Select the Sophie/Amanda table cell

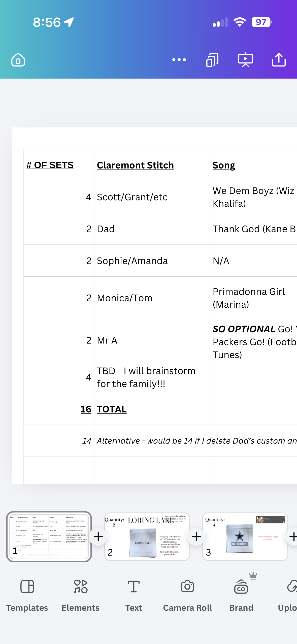[x=152, y=261]
